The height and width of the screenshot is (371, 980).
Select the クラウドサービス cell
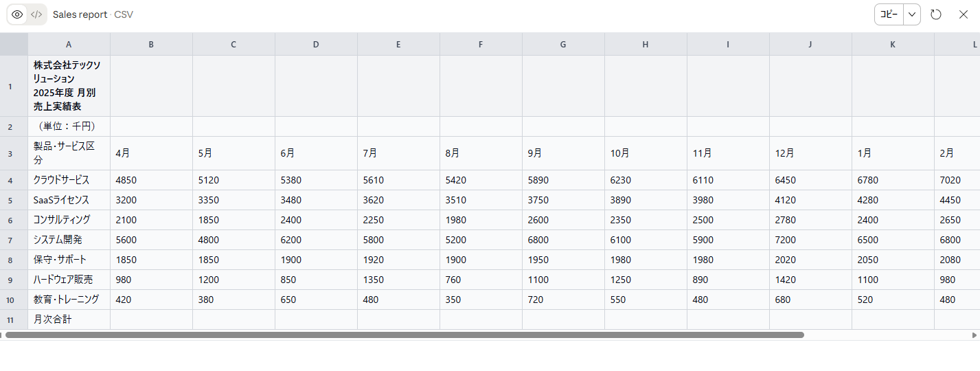click(x=69, y=180)
